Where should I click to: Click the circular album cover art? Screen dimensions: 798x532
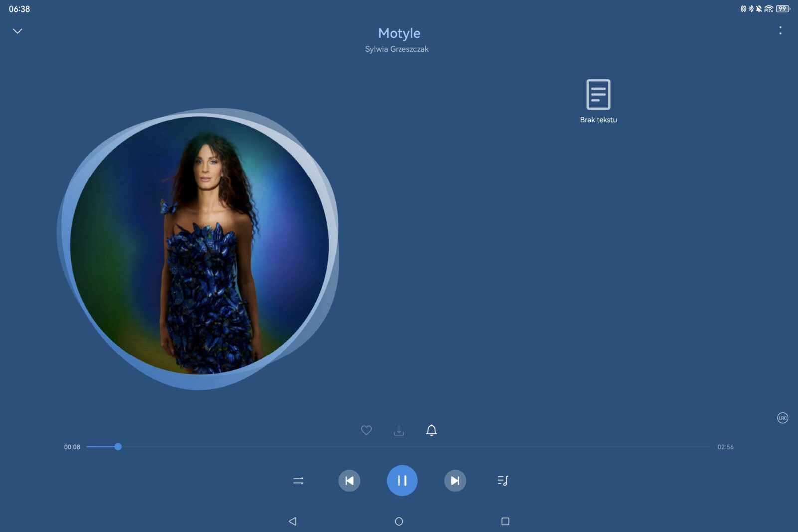tap(199, 245)
